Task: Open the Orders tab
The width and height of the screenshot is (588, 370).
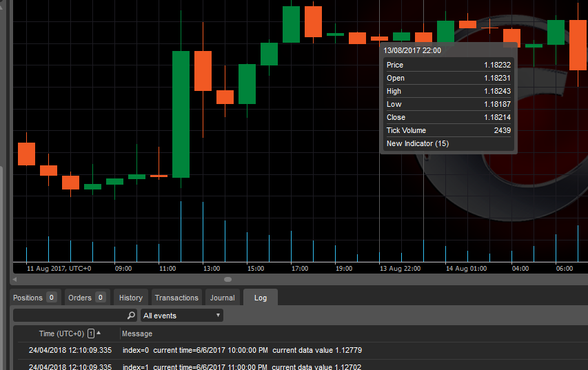Action: click(x=87, y=298)
